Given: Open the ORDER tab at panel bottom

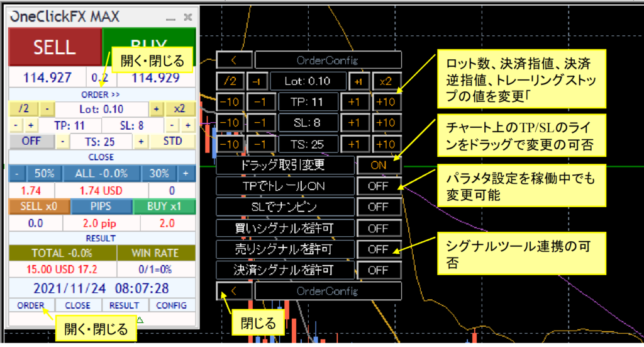Looking at the screenshot, I should click(31, 305).
